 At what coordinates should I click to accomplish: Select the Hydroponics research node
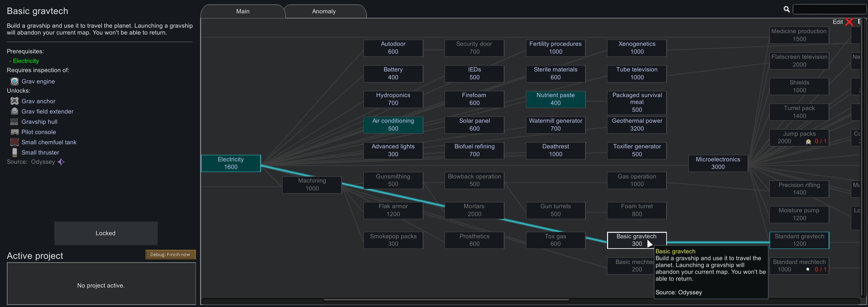393,99
